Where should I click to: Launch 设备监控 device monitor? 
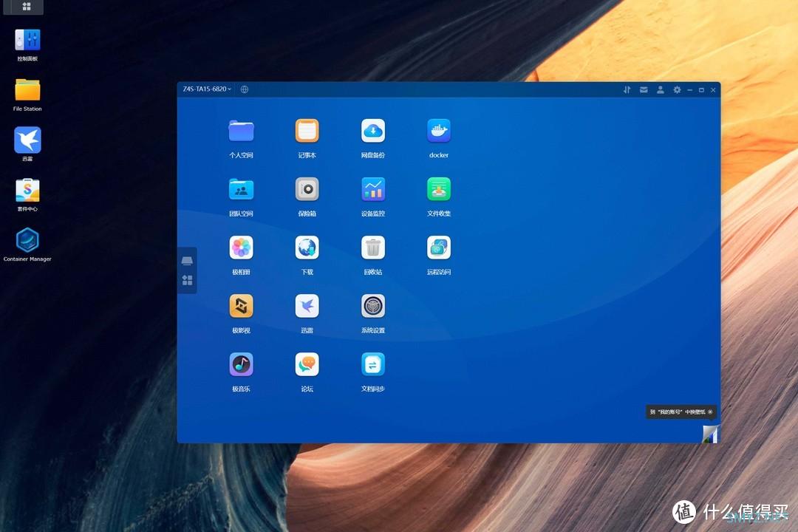(373, 190)
